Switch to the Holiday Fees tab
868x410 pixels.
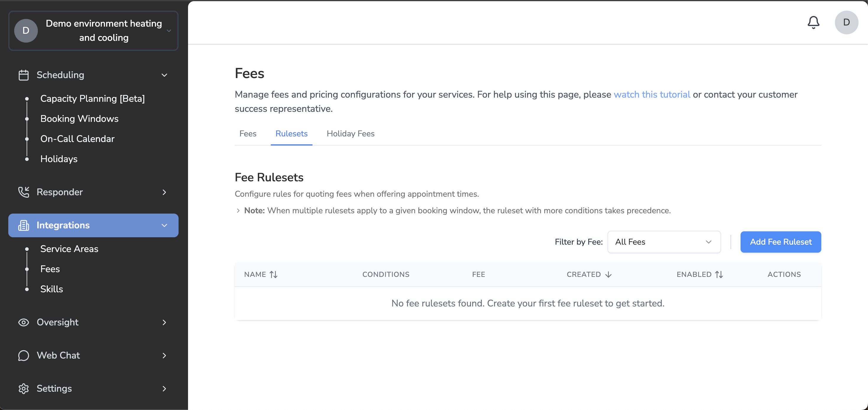[x=350, y=133]
